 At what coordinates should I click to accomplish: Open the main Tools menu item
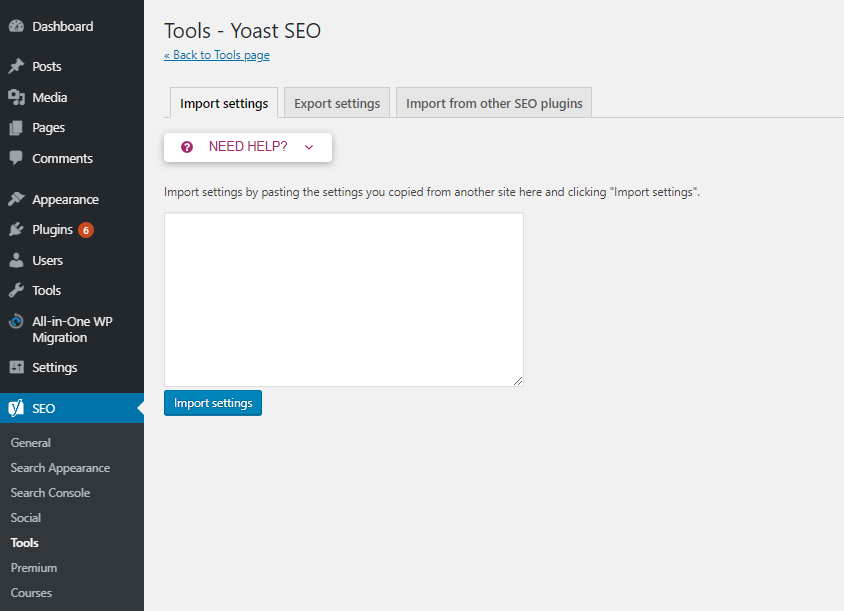click(72, 291)
